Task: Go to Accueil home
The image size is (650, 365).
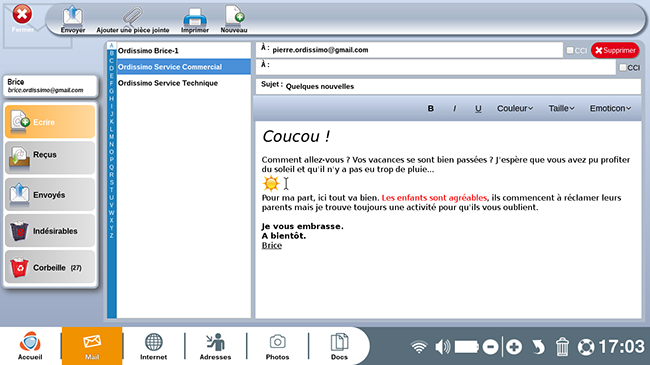Action: click(x=30, y=346)
